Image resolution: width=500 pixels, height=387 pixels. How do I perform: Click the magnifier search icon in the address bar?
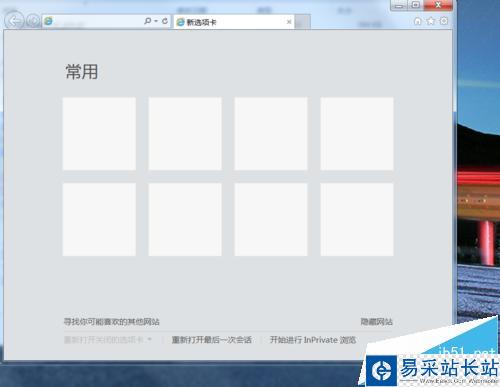(x=147, y=21)
